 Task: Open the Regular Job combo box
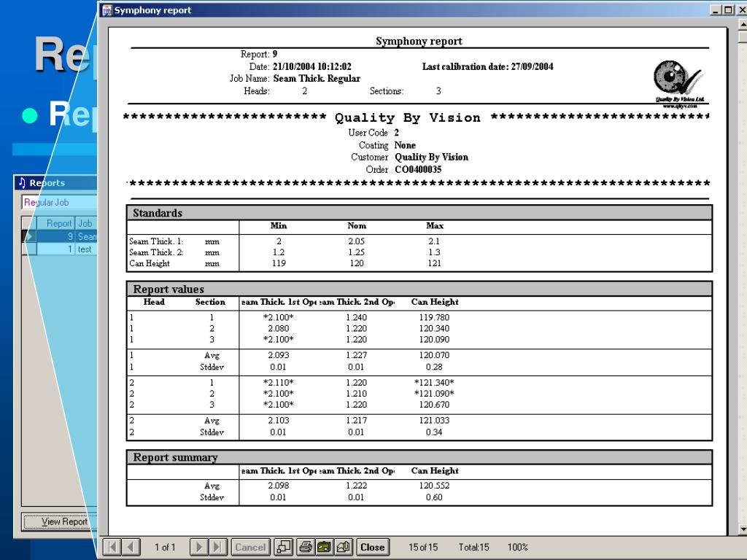pos(59,203)
